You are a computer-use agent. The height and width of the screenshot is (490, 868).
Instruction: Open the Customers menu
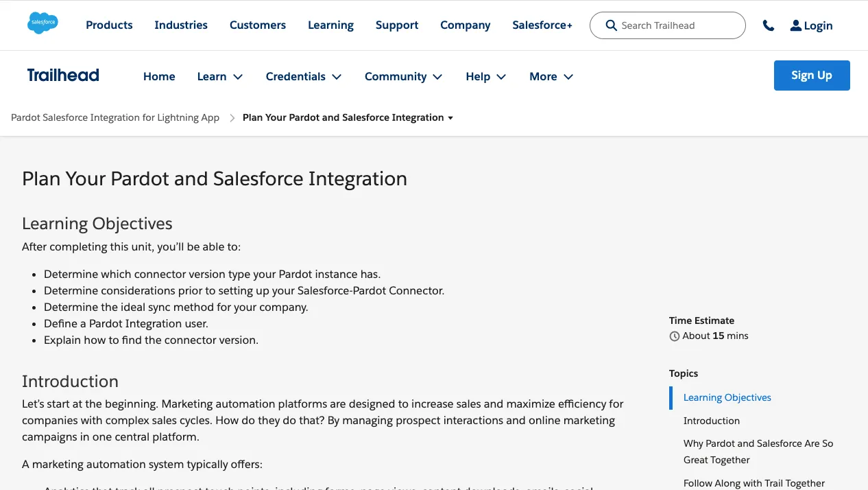pos(258,25)
